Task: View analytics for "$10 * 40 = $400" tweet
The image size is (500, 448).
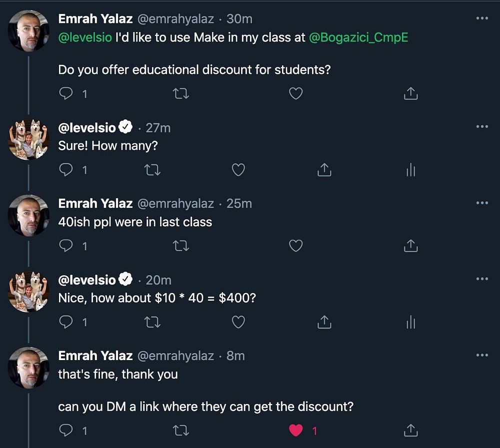Action: pyautogui.click(x=410, y=323)
